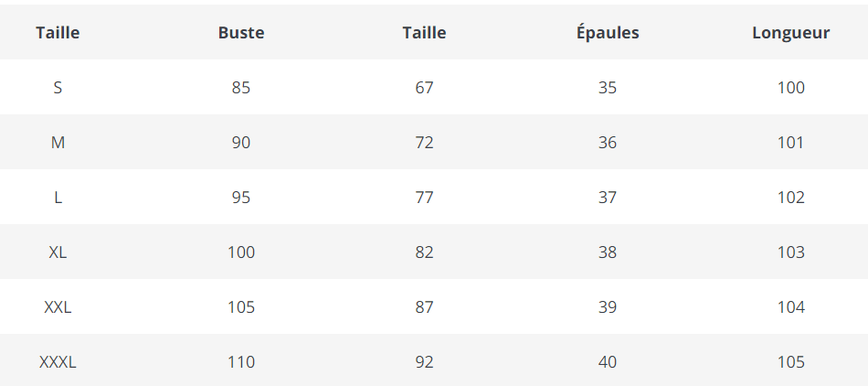Click shoulder value 36 in M row

(608, 143)
